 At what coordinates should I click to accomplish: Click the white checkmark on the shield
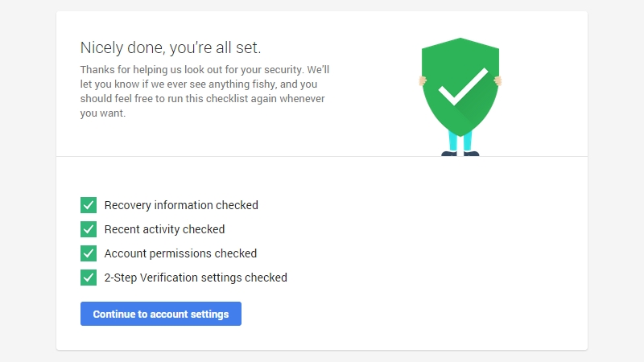tap(464, 87)
